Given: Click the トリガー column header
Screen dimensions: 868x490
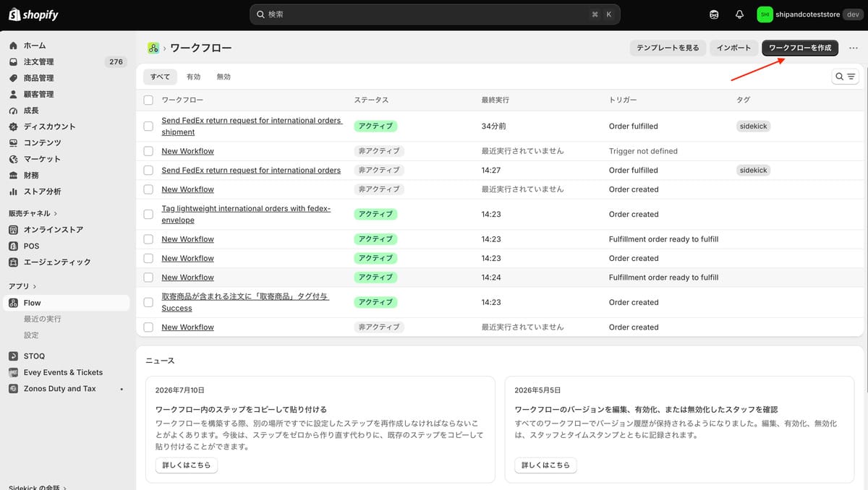Looking at the screenshot, I should (x=623, y=100).
